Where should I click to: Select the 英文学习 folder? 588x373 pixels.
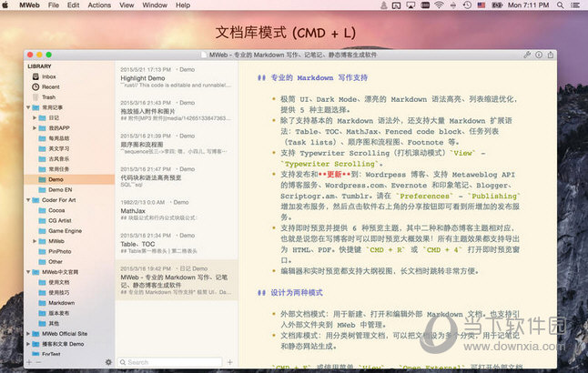58,149
